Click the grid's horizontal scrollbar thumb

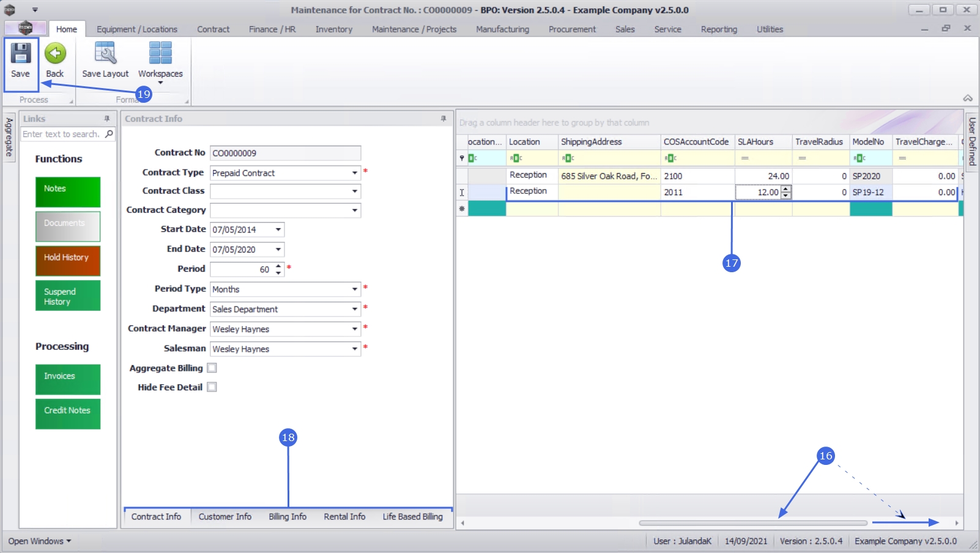(x=753, y=523)
